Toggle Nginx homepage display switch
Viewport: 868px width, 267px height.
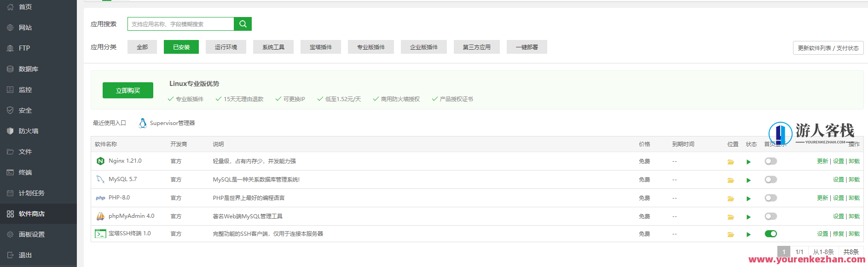click(x=771, y=161)
